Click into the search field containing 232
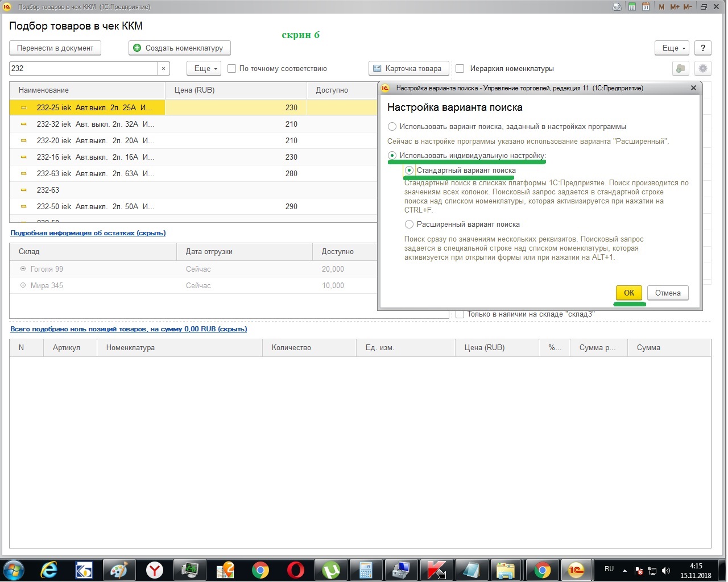This screenshot has height=582, width=728. 83,68
